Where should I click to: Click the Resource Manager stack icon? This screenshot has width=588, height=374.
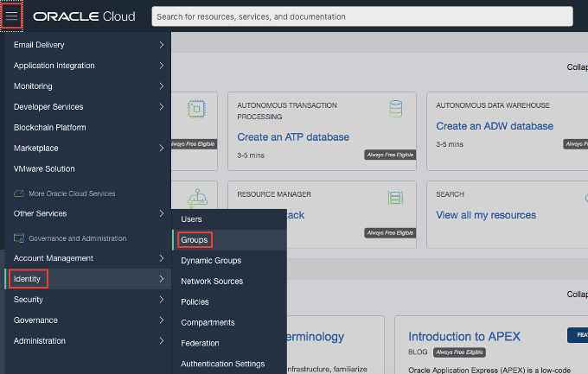point(395,198)
